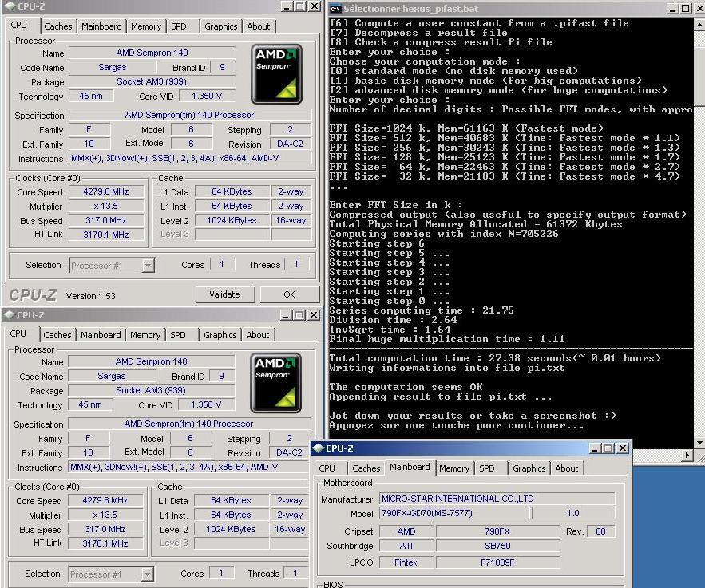Open About tab in top CPU-Z window
This screenshot has width=705, height=588.
259,26
